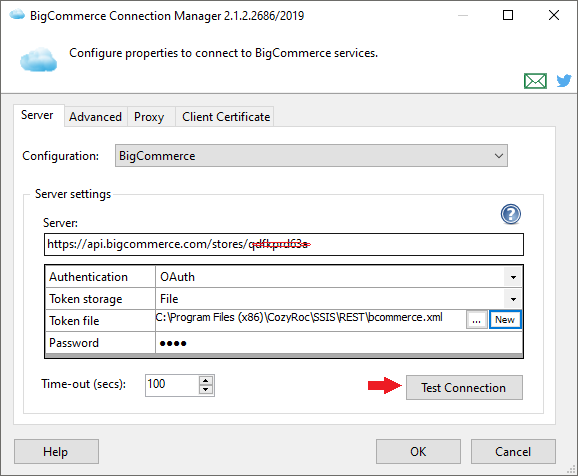This screenshot has width=578, height=476.
Task: Click the Cancel button
Action: [x=513, y=451]
